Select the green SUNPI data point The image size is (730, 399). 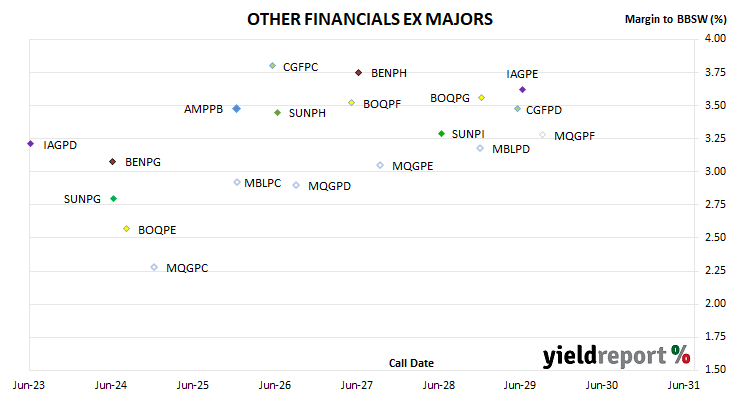tap(442, 134)
